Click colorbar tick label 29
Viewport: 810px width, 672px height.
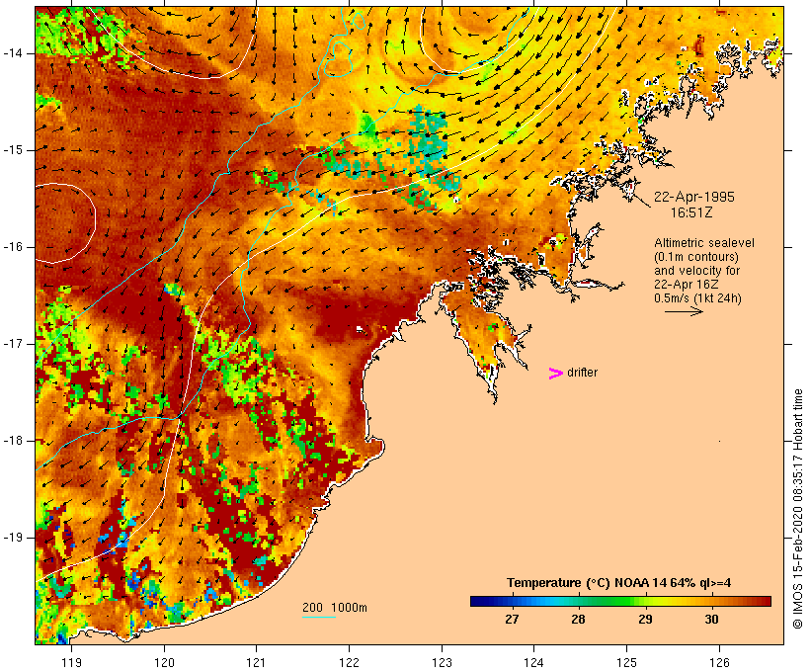[645, 620]
